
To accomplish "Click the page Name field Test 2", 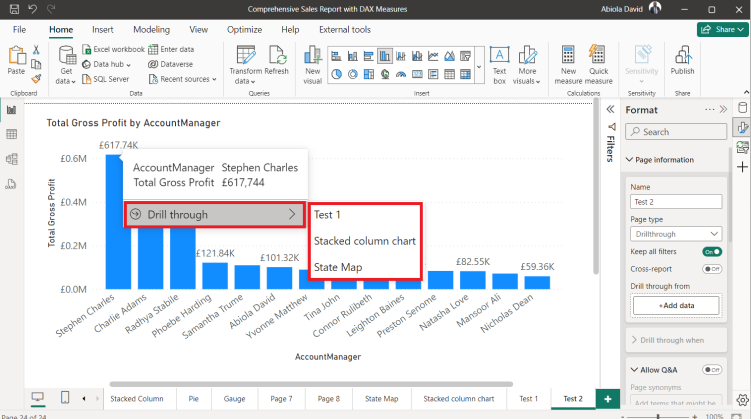I will 676,202.
